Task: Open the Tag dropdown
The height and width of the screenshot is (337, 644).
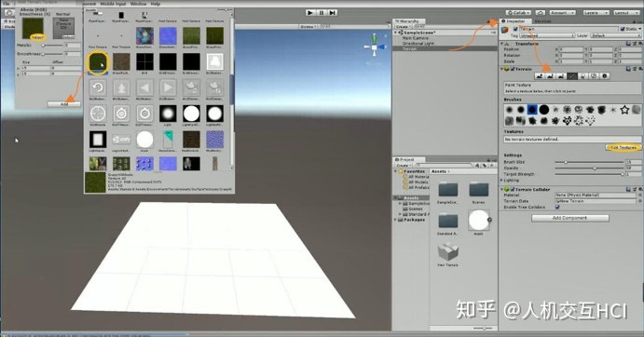Action: coord(547,35)
